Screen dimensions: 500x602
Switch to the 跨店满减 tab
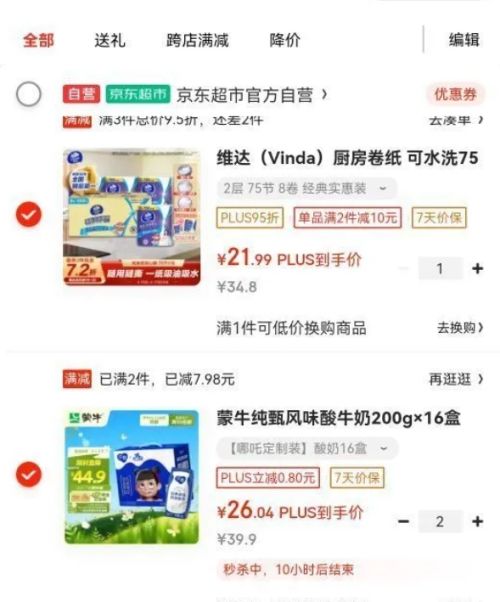197,40
